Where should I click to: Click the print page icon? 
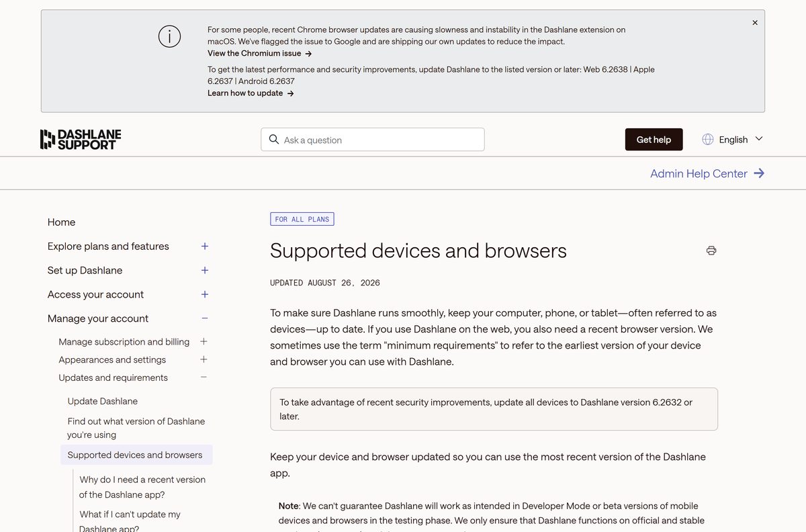(711, 251)
